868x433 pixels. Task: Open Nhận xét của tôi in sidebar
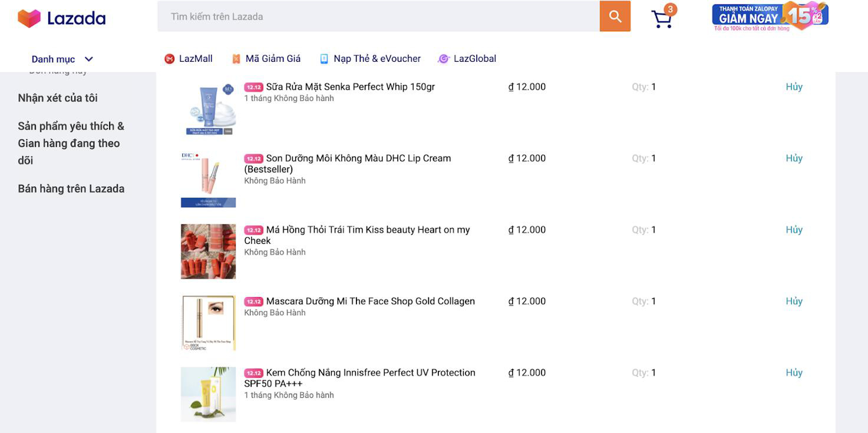tap(58, 98)
